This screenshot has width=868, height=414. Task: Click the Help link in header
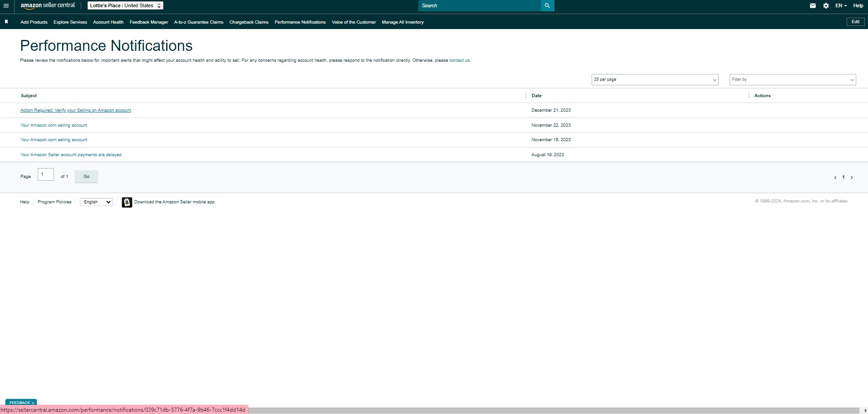[858, 6]
